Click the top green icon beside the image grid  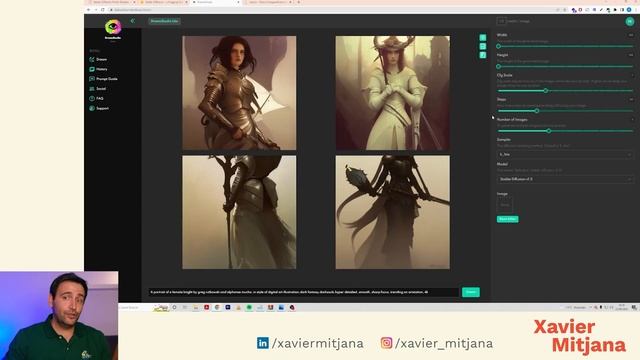(483, 38)
